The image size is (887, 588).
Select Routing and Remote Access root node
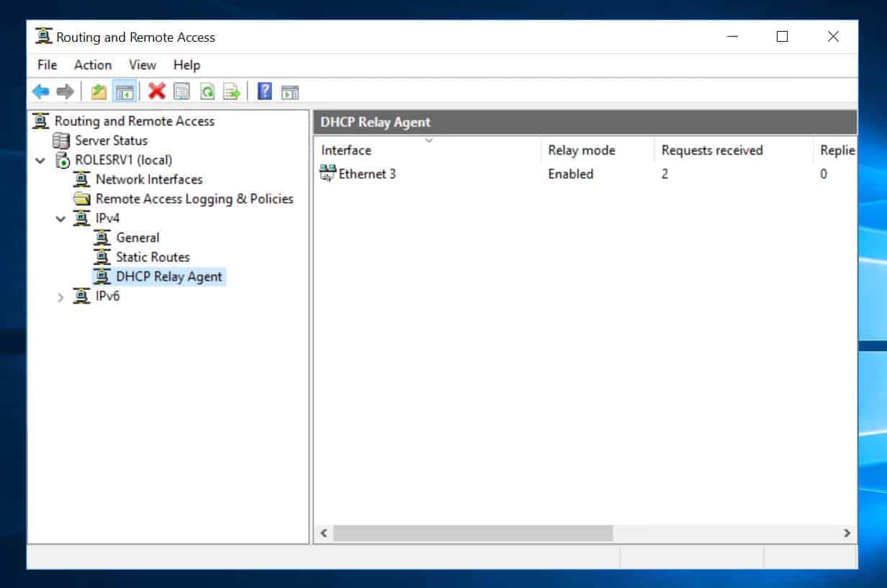coord(135,121)
